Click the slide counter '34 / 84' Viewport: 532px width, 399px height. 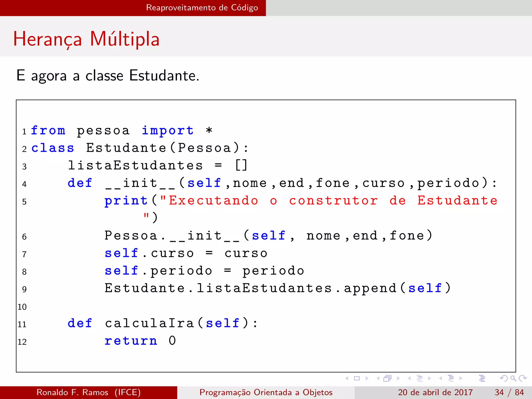[x=509, y=392]
